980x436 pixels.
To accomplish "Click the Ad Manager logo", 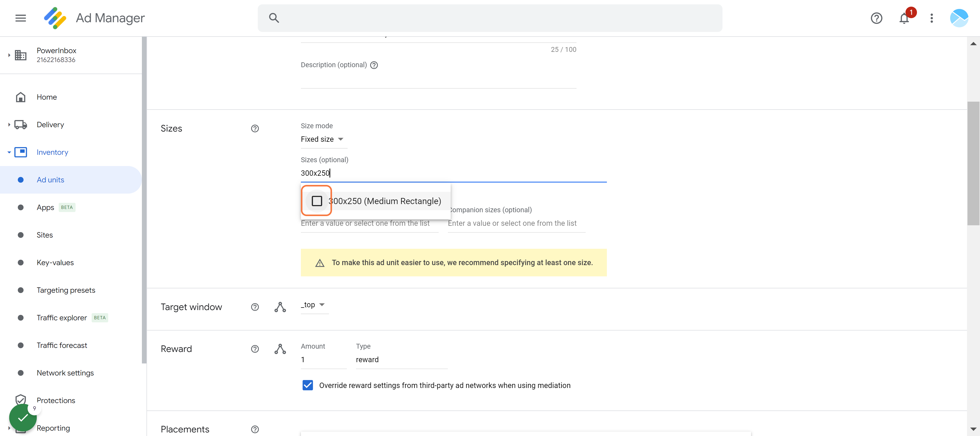I will [55, 18].
